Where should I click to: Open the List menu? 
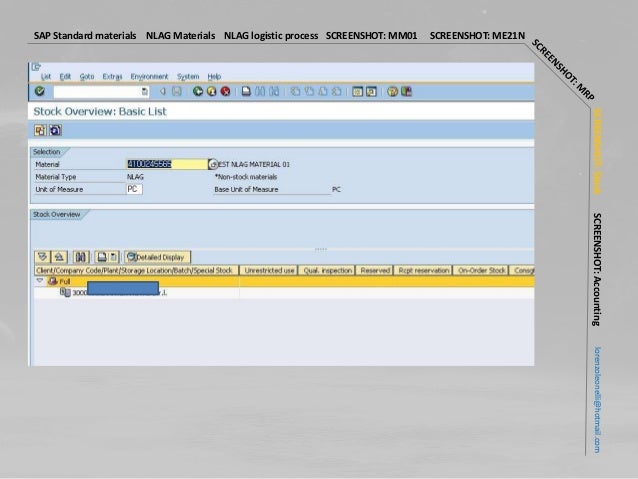pos(46,77)
